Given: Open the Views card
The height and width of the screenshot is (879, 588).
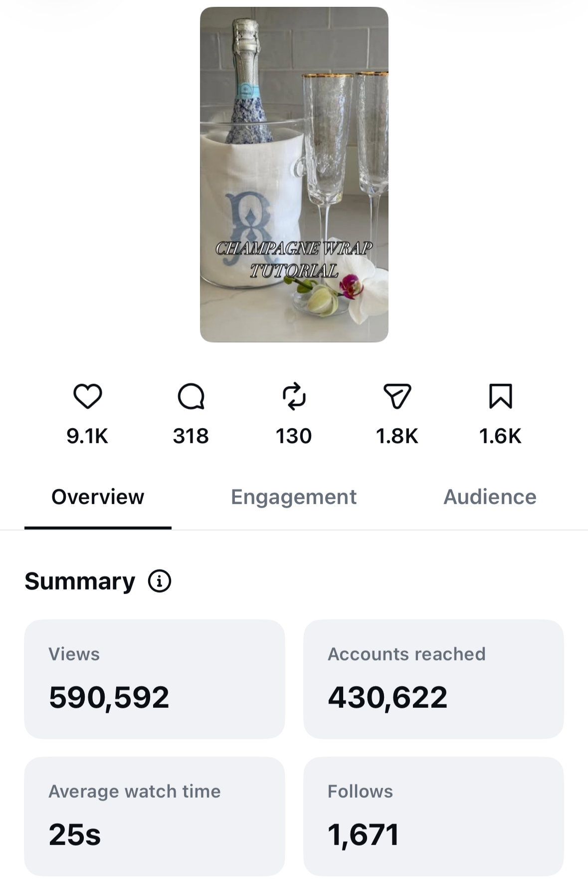Looking at the screenshot, I should pyautogui.click(x=155, y=679).
